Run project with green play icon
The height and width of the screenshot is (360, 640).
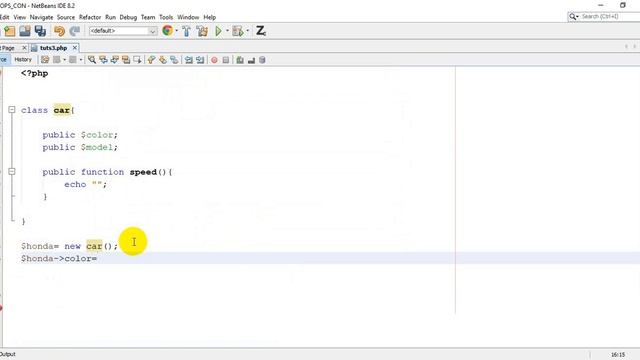(x=218, y=31)
